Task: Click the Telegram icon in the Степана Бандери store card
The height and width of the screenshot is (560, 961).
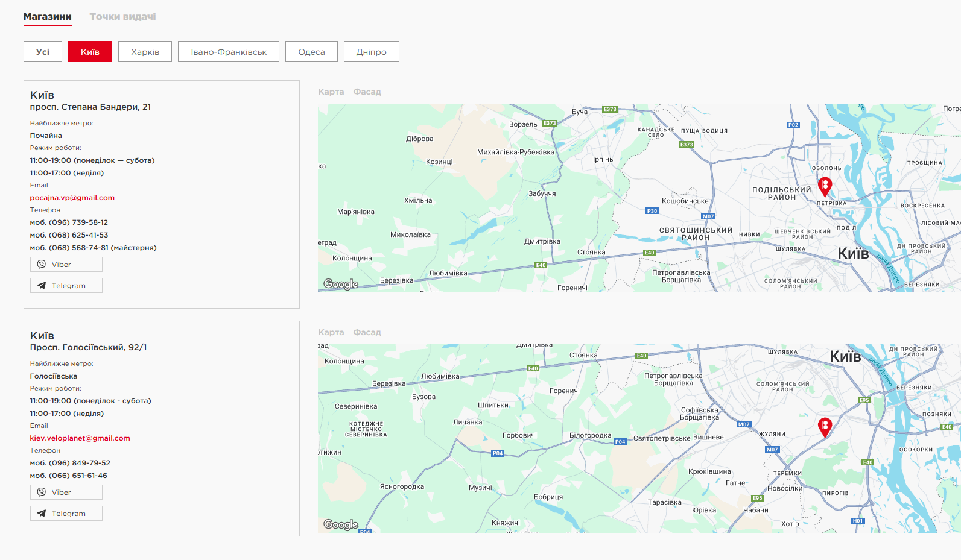Action: (42, 285)
